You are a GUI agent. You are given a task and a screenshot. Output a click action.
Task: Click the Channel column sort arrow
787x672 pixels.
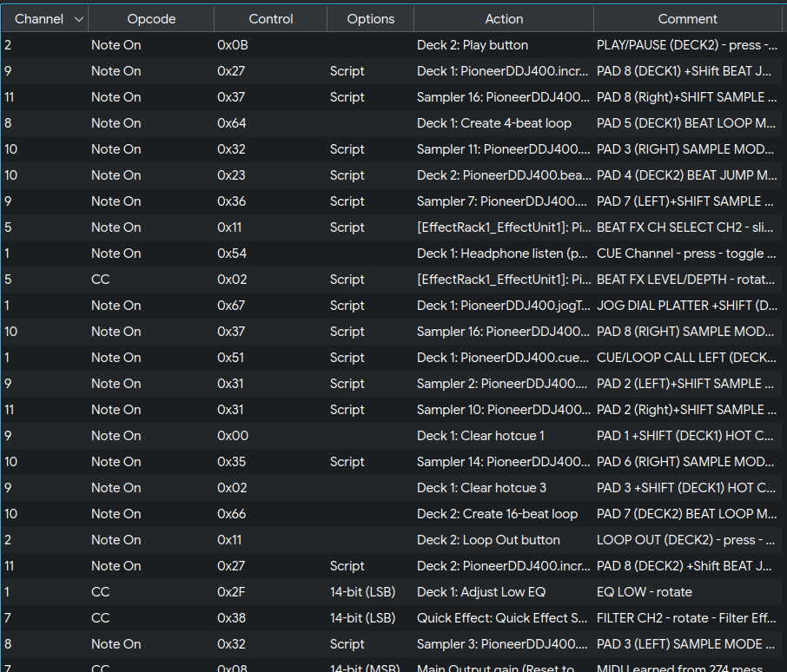coord(79,18)
